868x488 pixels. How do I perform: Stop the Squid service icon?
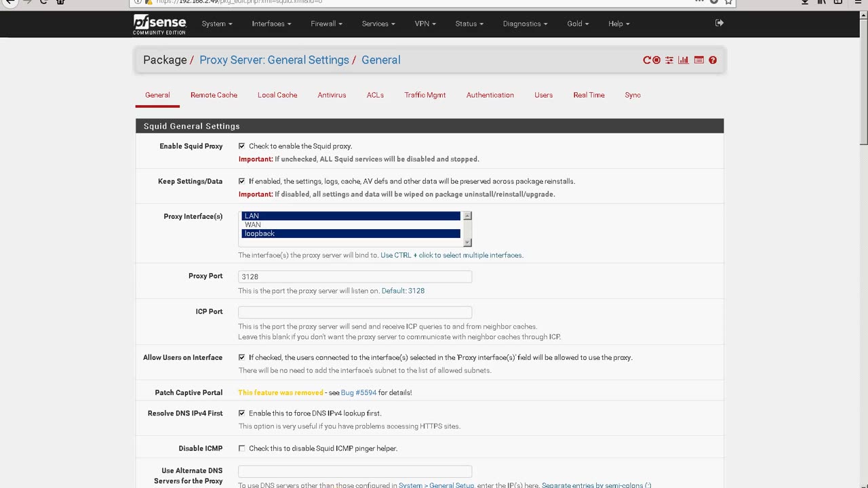click(x=656, y=60)
